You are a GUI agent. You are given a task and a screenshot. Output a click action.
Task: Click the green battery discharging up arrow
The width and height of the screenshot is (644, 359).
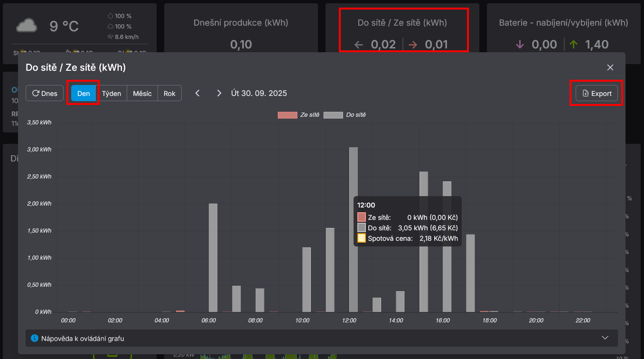click(x=573, y=45)
